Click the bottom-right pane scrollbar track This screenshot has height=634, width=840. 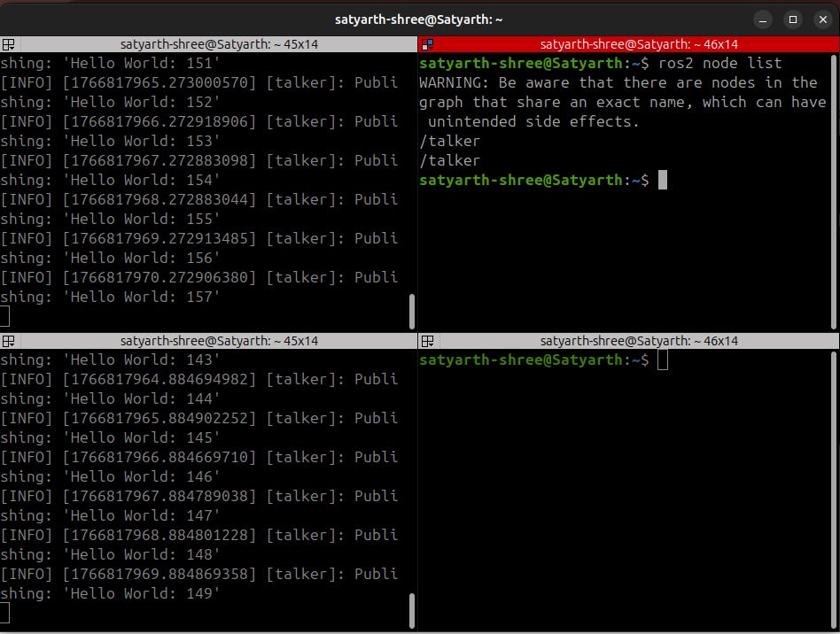click(x=834, y=490)
